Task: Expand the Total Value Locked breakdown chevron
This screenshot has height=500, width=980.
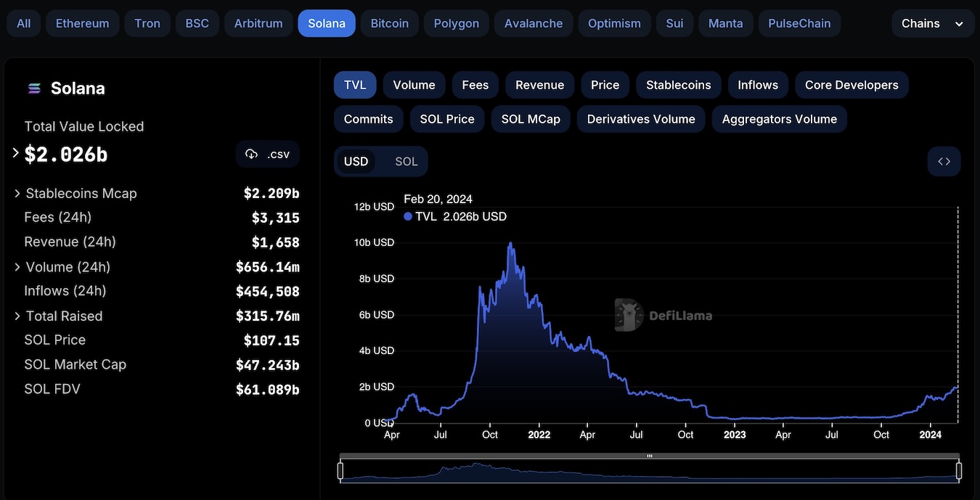Action: tap(15, 153)
